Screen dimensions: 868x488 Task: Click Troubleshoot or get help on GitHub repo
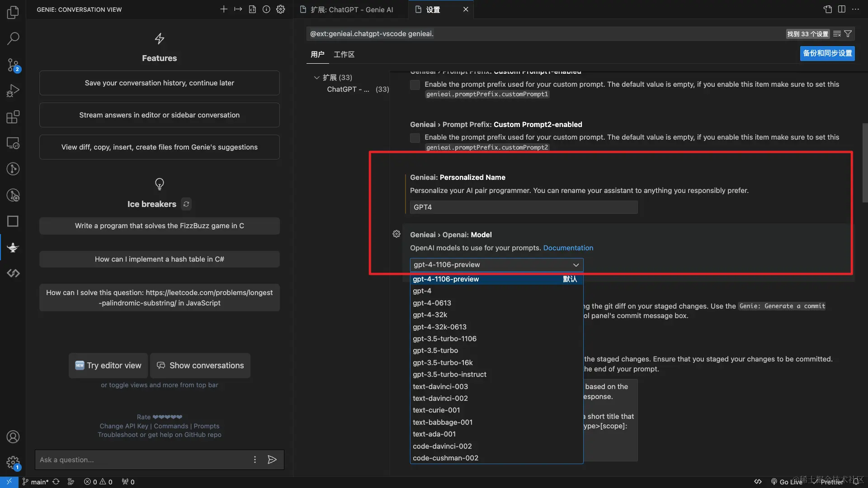160,435
